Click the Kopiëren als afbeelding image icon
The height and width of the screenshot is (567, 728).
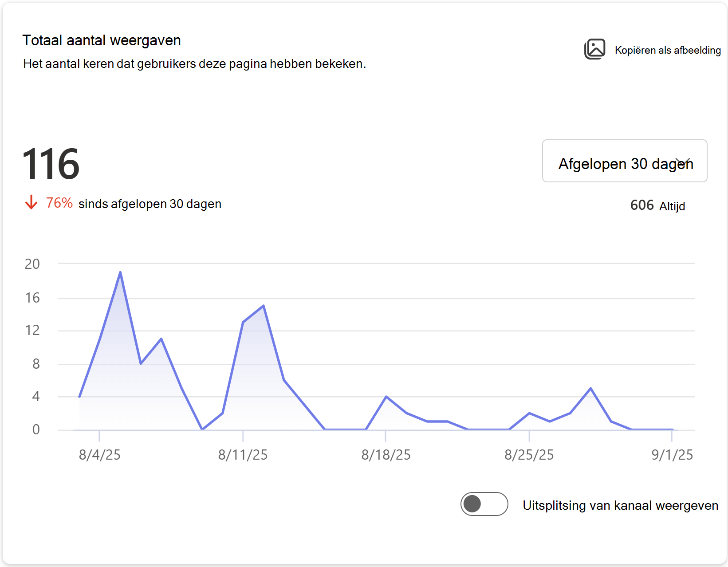[x=594, y=49]
